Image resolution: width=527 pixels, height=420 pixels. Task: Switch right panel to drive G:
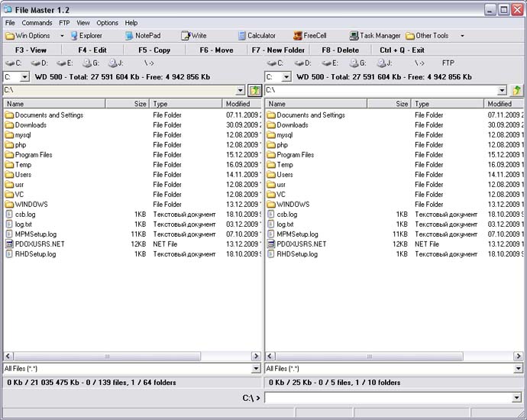coord(357,63)
